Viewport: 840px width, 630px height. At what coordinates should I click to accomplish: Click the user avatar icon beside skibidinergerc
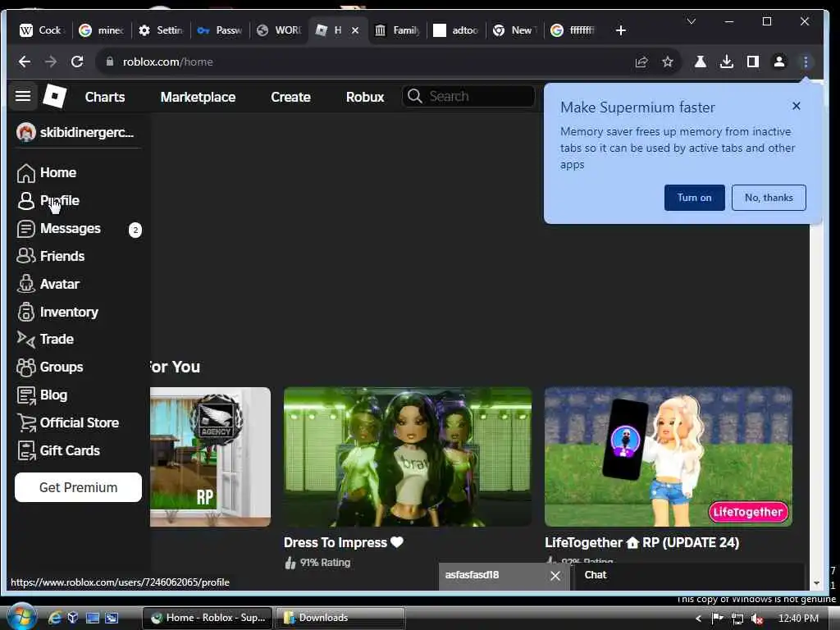[x=25, y=132]
